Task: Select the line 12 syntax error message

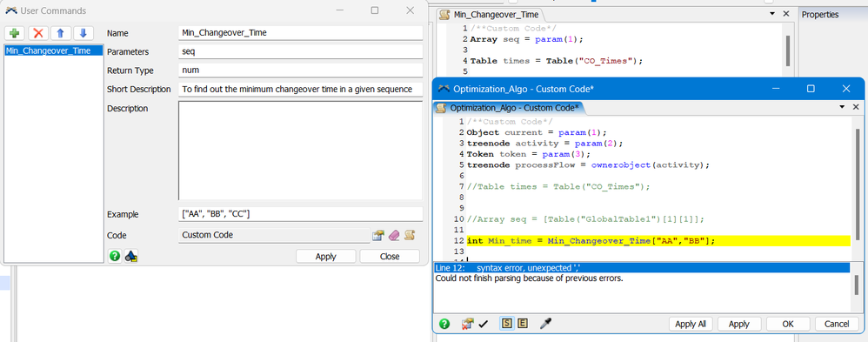Action: tap(642, 268)
